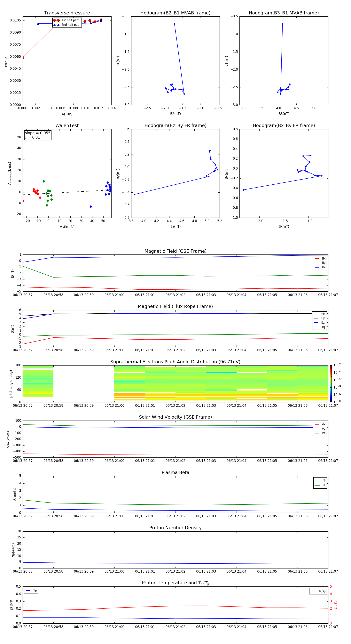Click the pitch angle colorbar
The width and height of the screenshot is (351, 644).
(x=331, y=383)
